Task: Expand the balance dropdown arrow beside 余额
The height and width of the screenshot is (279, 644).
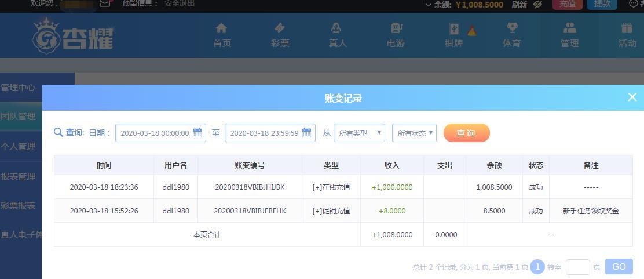Action: click(x=428, y=5)
